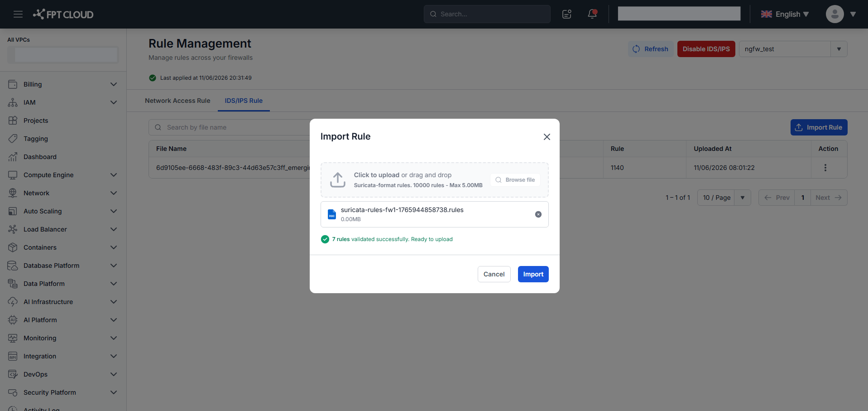This screenshot has height=411, width=868.
Task: Close the Import Rule dialog
Action: 547,137
